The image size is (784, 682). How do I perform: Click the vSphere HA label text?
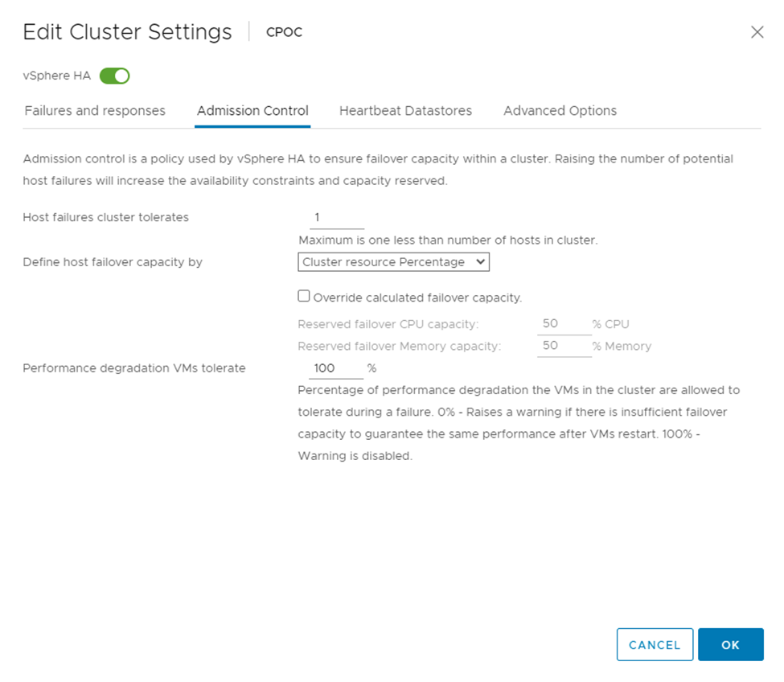pyautogui.click(x=56, y=76)
